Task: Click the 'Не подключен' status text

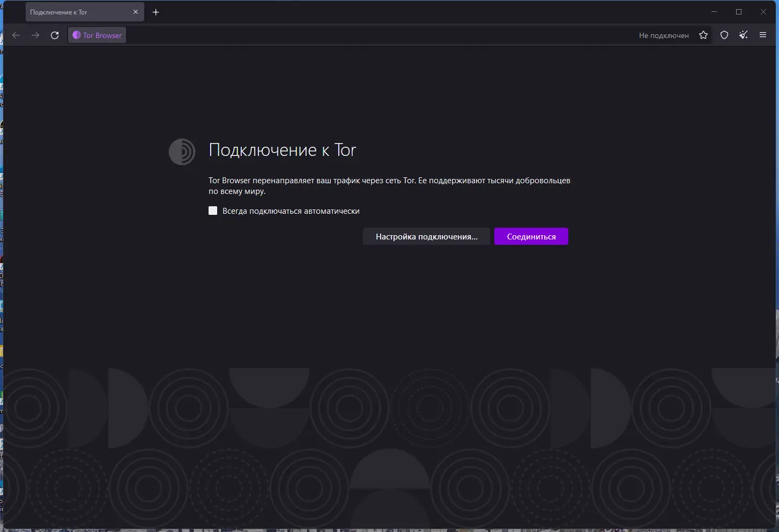Action: (x=664, y=35)
